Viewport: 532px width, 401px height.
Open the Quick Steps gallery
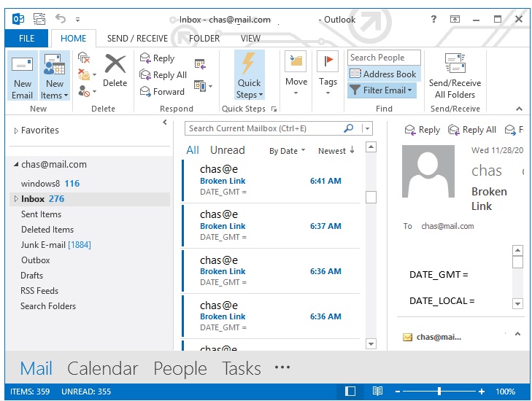pyautogui.click(x=250, y=75)
